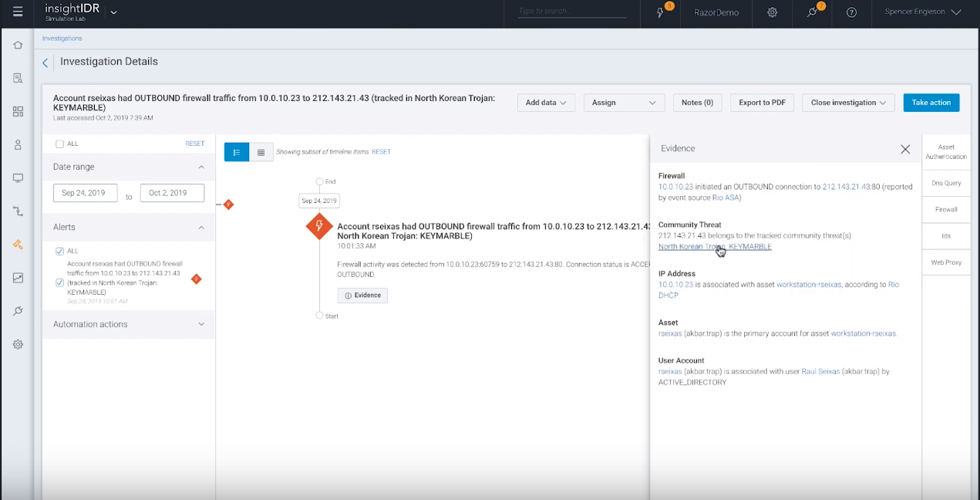Image resolution: width=980 pixels, height=500 pixels.
Task: Switch to timeline list view
Action: click(236, 152)
